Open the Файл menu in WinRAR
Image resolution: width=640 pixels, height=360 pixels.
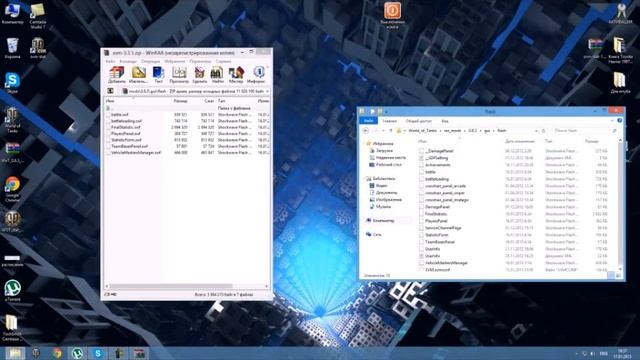pos(110,61)
